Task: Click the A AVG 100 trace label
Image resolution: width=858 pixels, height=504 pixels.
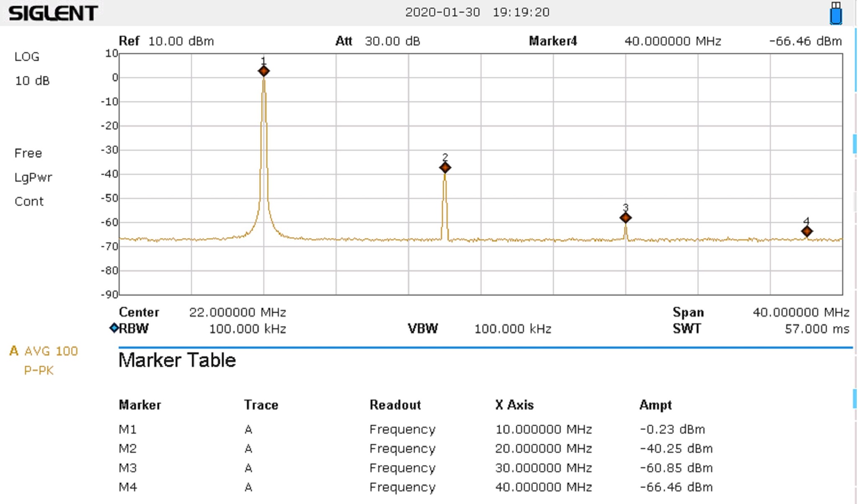Action: tap(44, 351)
